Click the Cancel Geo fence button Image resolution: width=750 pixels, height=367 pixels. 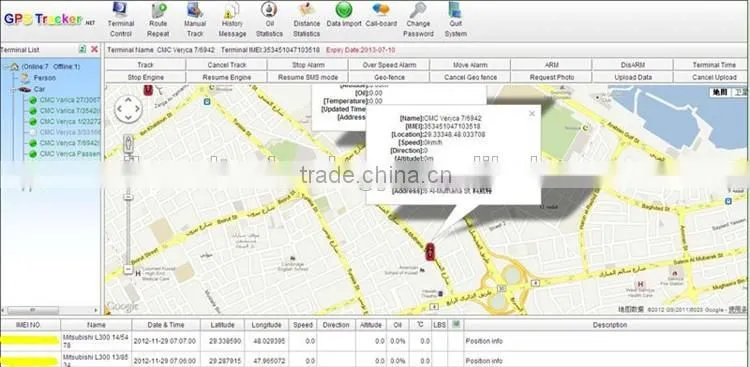470,77
